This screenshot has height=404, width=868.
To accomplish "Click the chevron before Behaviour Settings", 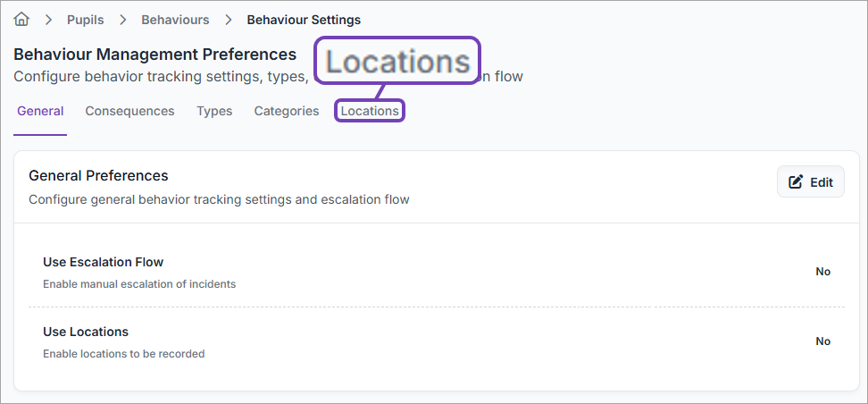I will 229,20.
